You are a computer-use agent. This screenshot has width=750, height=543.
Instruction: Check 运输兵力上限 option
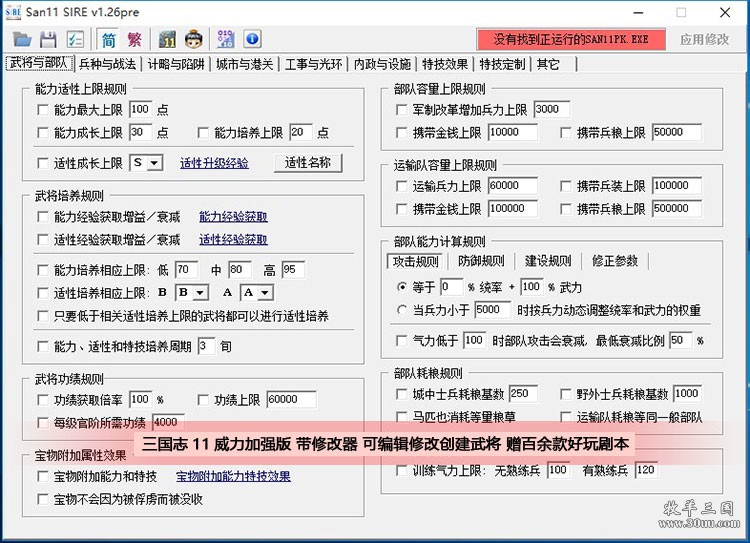401,186
